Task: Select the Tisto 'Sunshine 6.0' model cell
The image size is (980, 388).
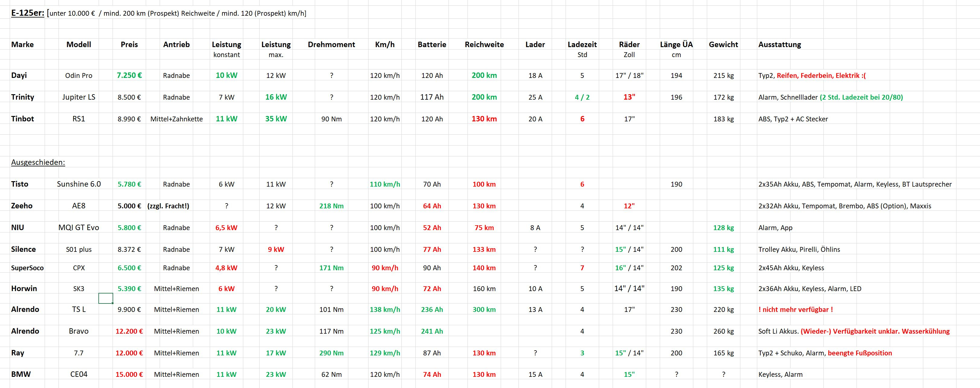Action: point(79,184)
